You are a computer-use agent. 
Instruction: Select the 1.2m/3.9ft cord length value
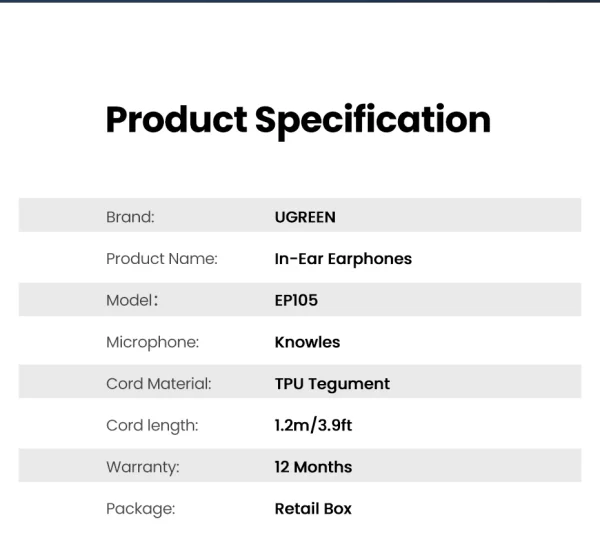(x=313, y=425)
